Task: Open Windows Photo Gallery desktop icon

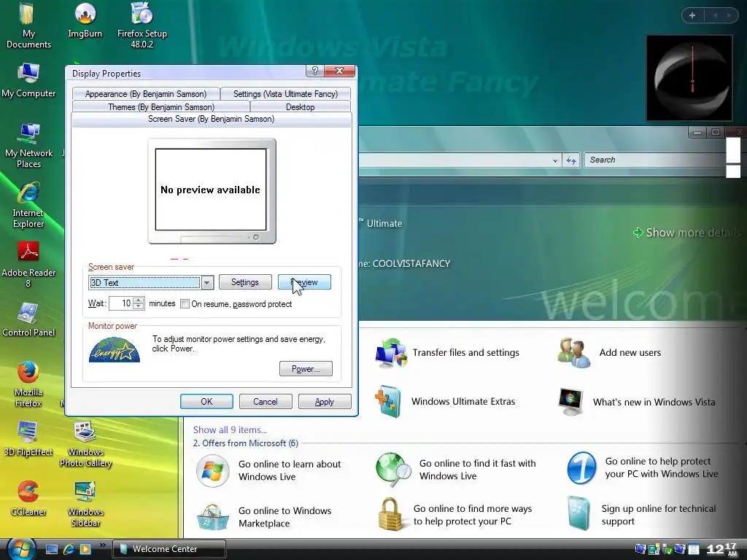Action: point(85,444)
